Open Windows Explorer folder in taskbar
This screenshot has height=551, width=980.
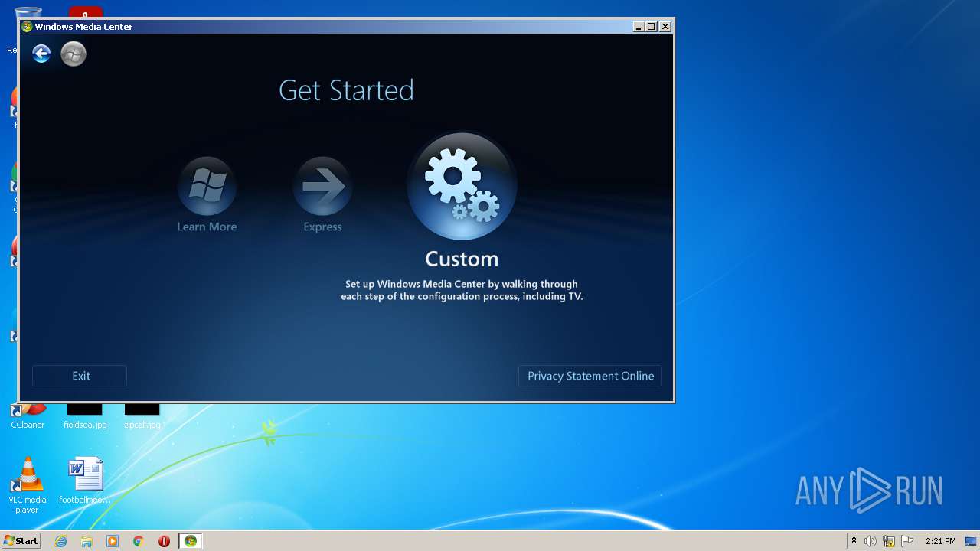pos(87,541)
